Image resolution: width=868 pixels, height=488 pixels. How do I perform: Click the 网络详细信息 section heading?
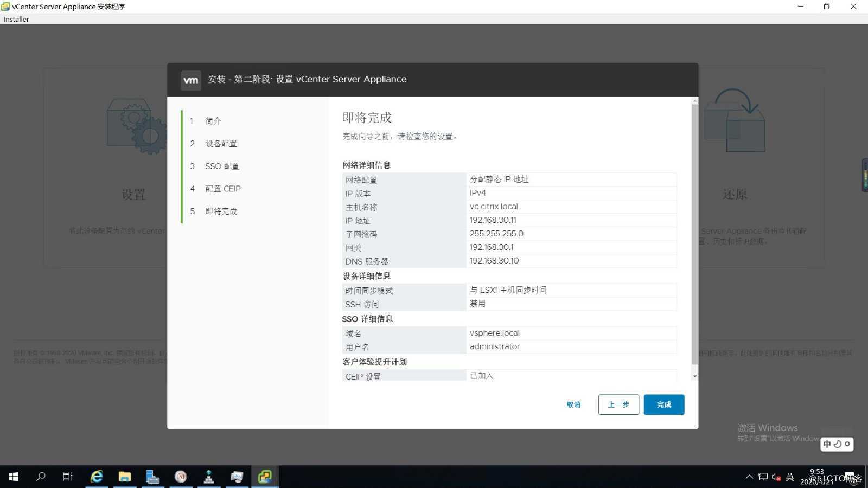[366, 165]
